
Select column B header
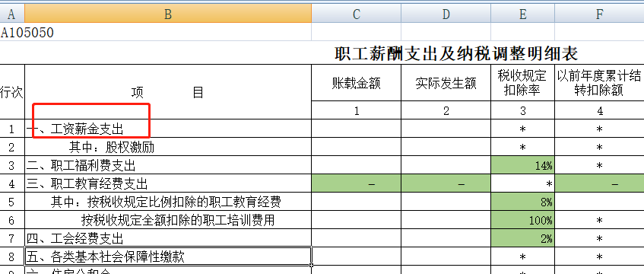[x=168, y=14]
